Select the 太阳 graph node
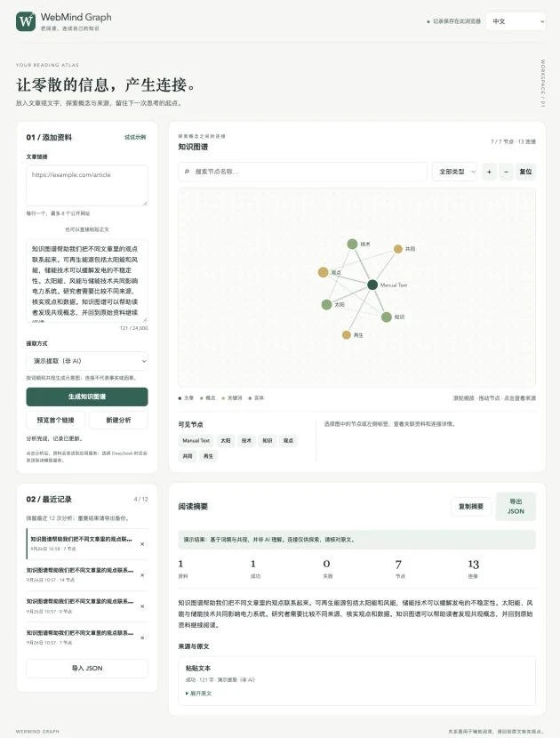The height and width of the screenshot is (738, 560). 326,304
